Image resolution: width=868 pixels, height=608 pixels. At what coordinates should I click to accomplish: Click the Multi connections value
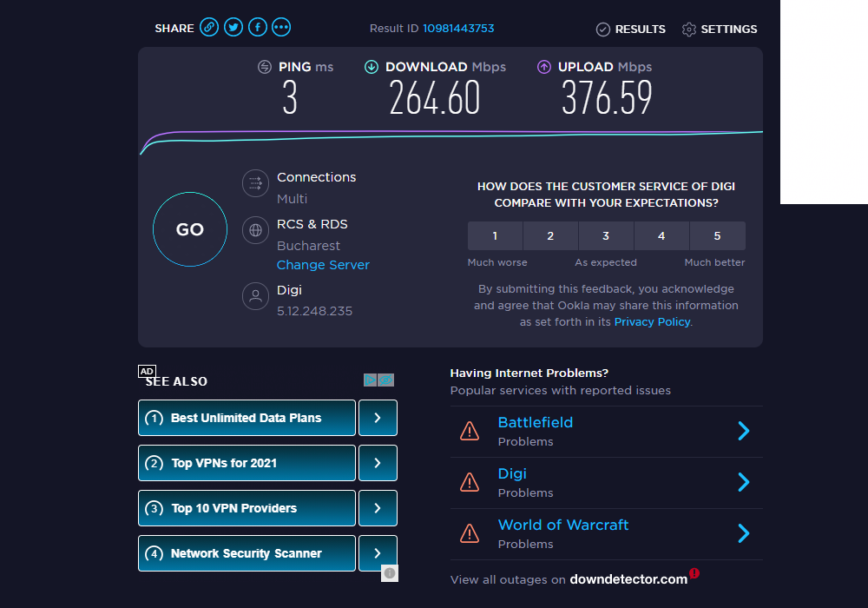click(x=292, y=199)
